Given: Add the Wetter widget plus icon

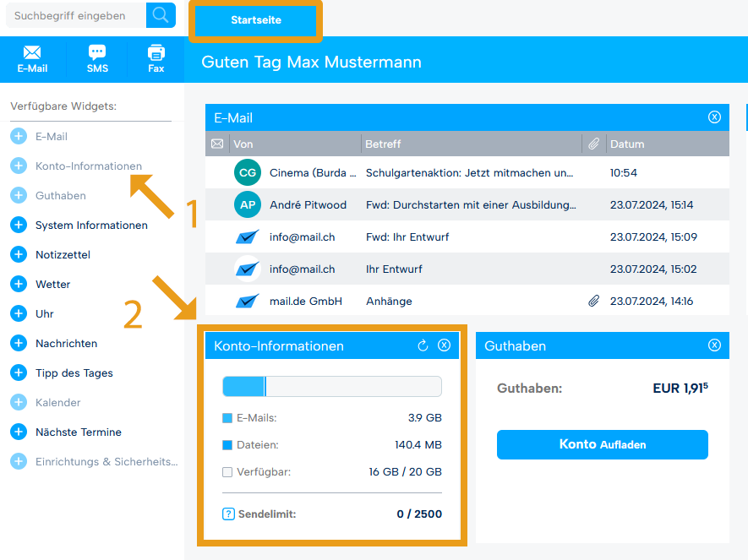Looking at the screenshot, I should point(19,284).
